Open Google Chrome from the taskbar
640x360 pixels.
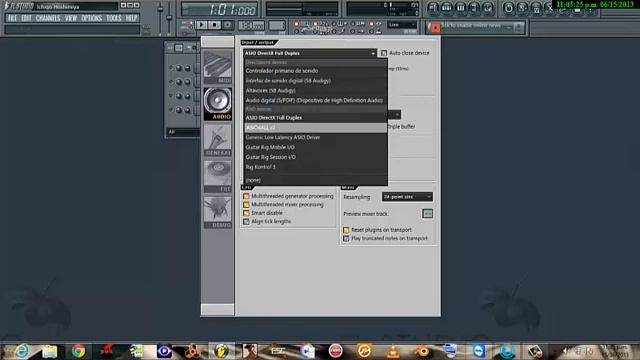point(78,351)
